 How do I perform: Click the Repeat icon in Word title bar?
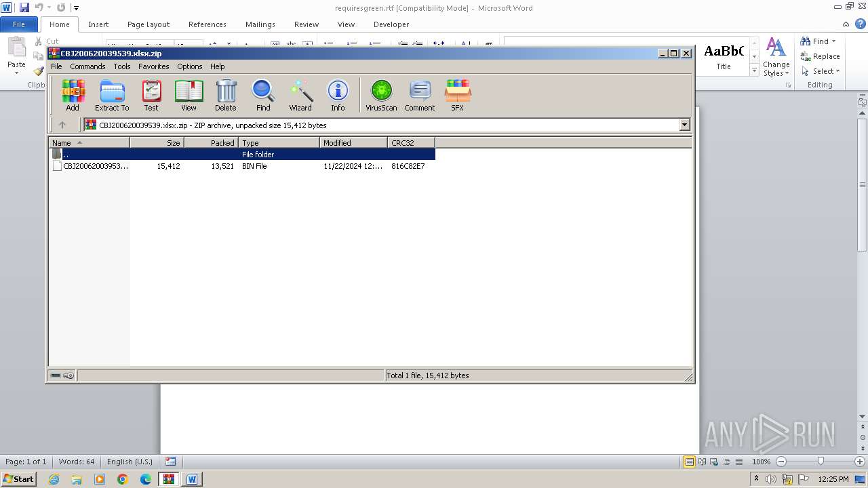click(61, 7)
